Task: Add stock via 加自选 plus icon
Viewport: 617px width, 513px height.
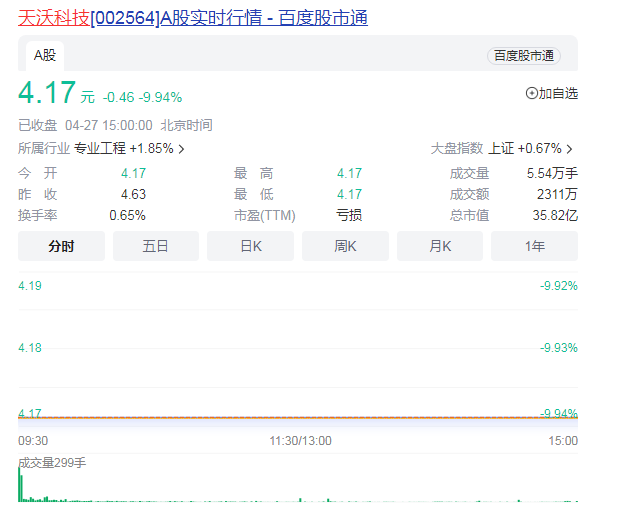Action: point(531,94)
